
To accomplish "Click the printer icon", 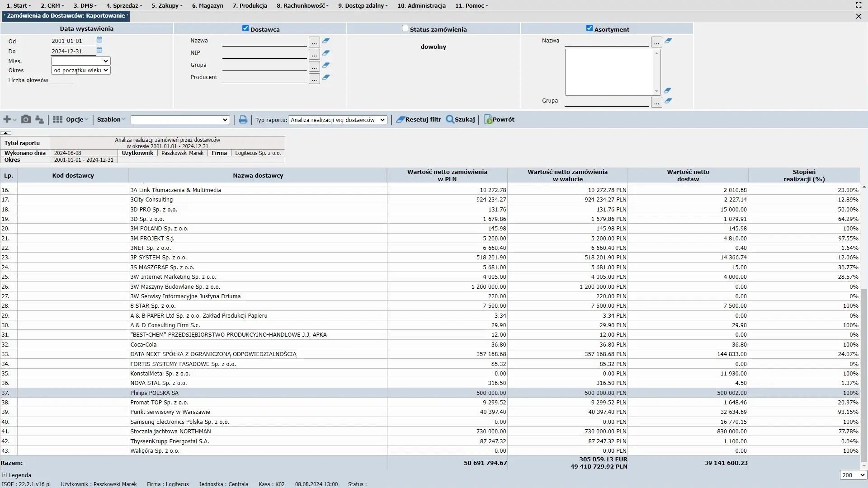I will (x=243, y=120).
